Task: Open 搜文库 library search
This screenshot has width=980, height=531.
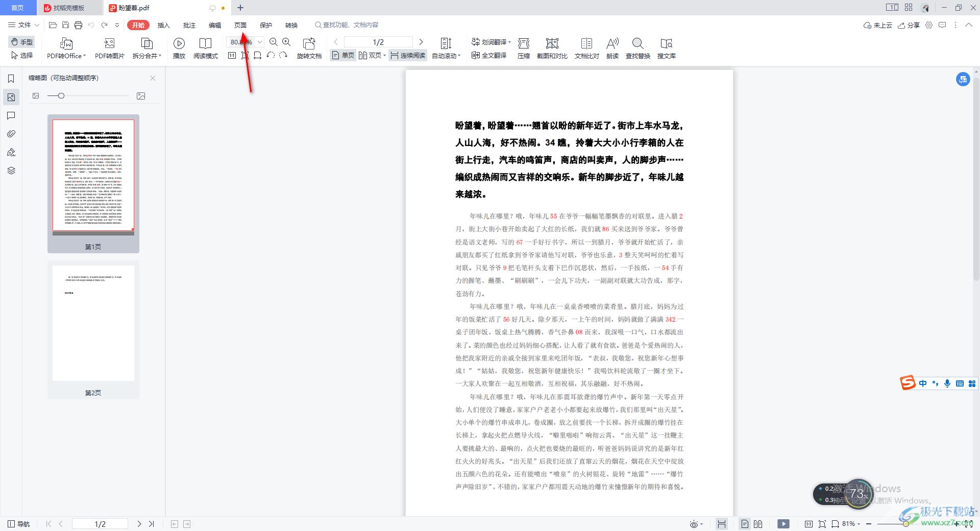Action: click(x=667, y=49)
